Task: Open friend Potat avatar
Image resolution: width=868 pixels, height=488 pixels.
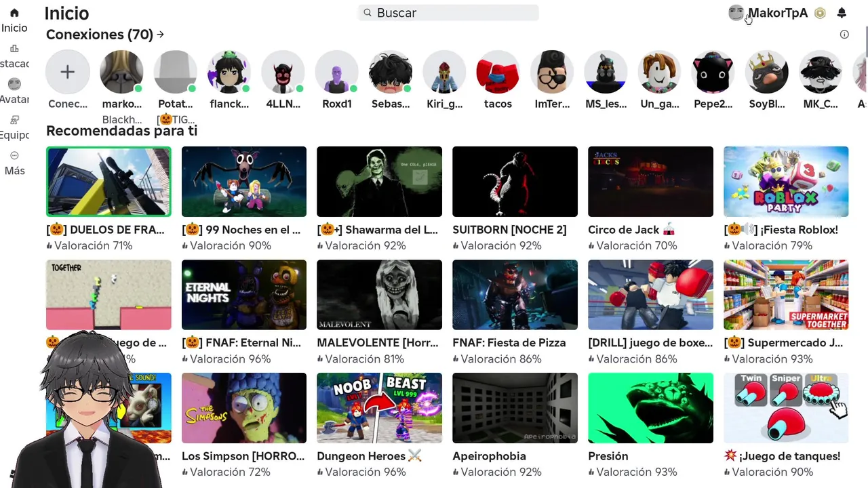Action: click(x=175, y=72)
